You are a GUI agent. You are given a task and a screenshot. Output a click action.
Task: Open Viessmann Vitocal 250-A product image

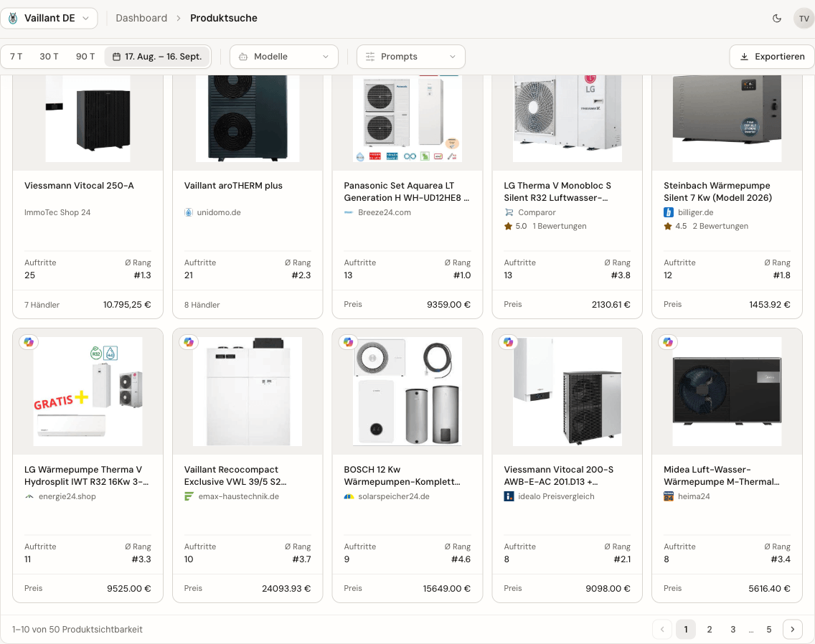(88, 118)
